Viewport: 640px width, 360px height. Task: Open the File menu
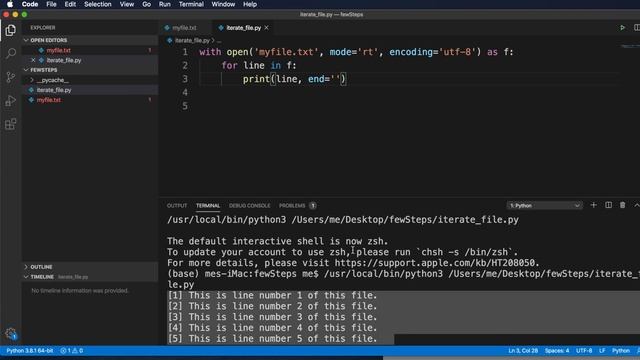(x=51, y=4)
